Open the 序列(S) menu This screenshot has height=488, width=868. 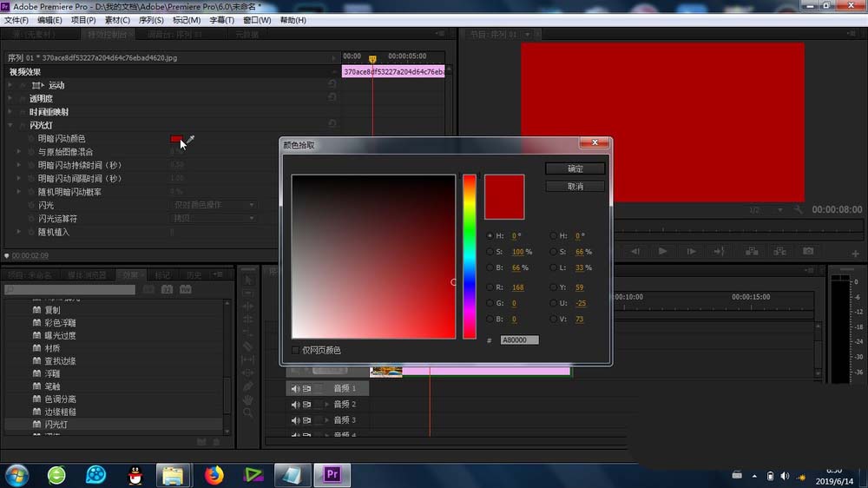click(x=151, y=20)
